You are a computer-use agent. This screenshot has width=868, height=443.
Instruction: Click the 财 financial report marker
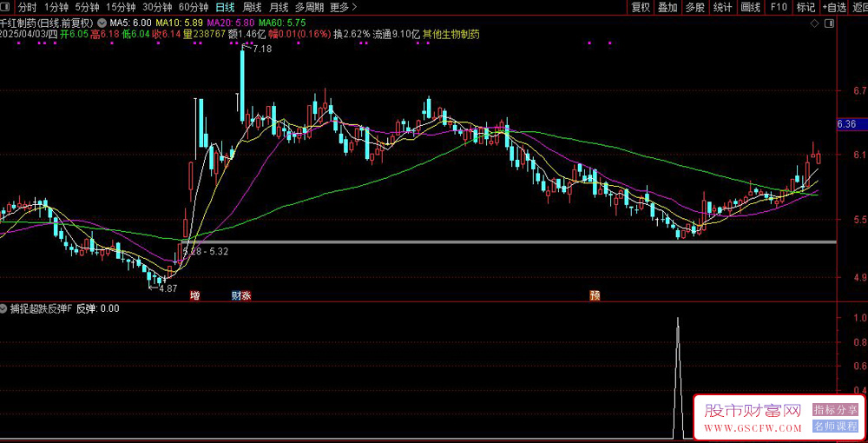[x=236, y=295]
